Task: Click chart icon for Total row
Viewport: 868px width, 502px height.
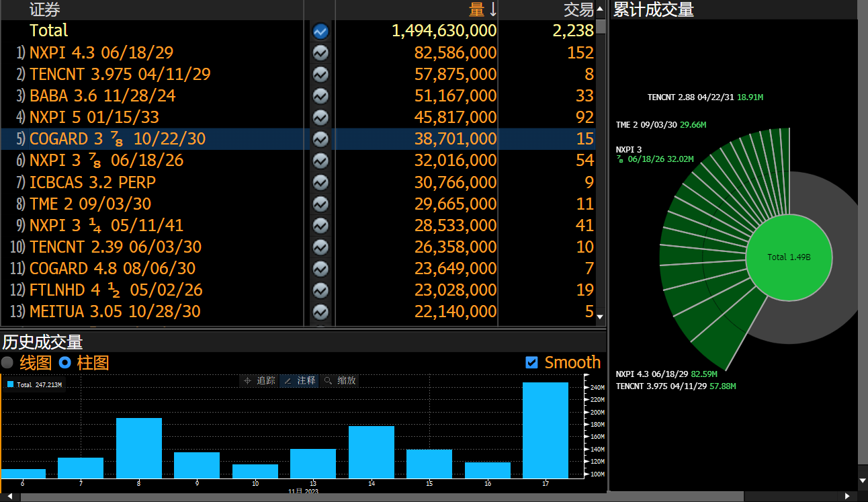Action: pos(320,31)
